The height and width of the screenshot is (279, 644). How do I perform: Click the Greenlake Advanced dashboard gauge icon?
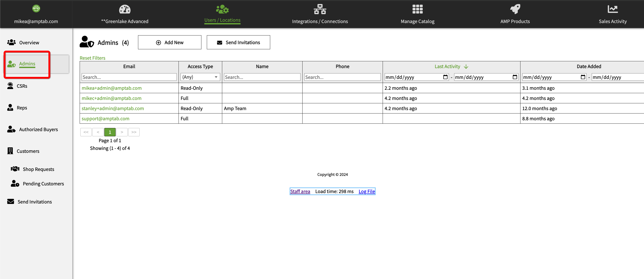click(x=124, y=9)
